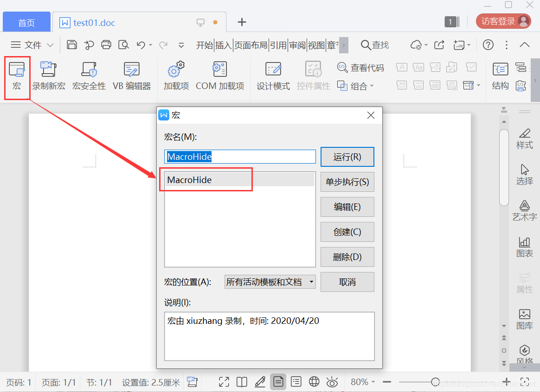Open the more options vertical dots menu

(x=506, y=45)
